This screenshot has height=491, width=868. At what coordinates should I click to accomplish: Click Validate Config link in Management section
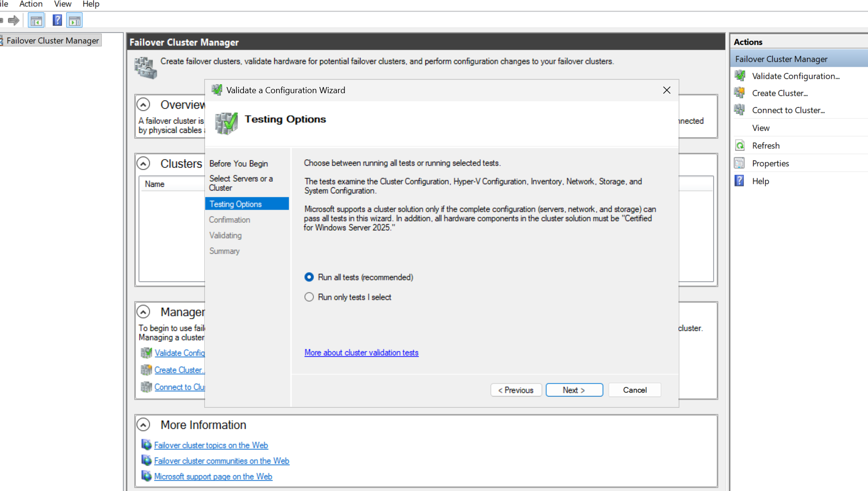coord(180,353)
